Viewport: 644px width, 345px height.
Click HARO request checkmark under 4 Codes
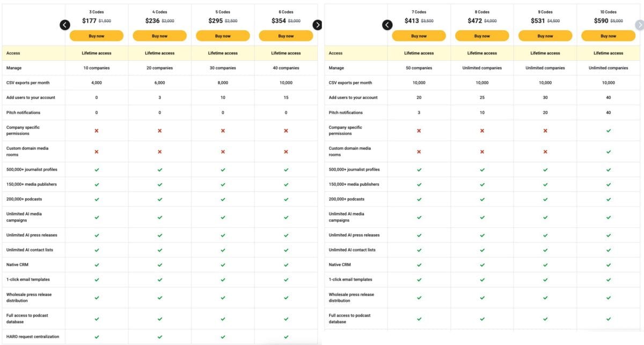click(x=160, y=337)
